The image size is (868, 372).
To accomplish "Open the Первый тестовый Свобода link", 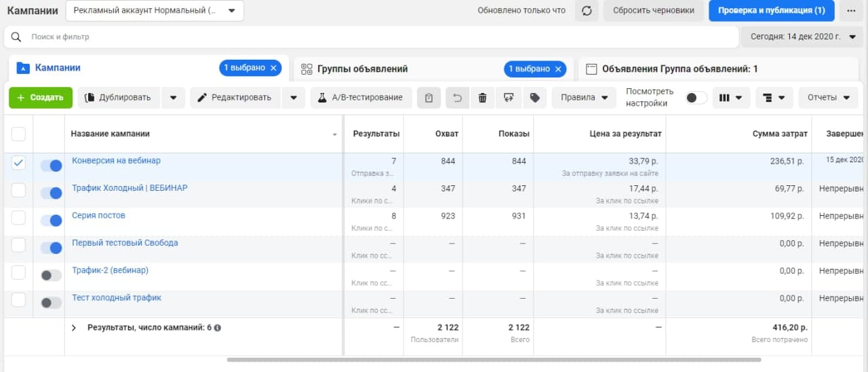I will pyautogui.click(x=125, y=242).
